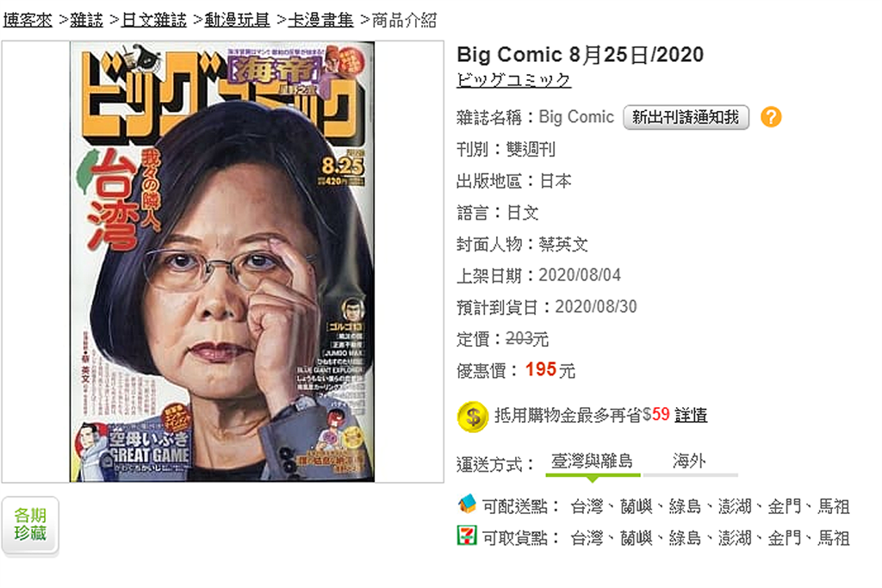Select the 臺灣與離島 shipping tab
The image size is (882, 588).
click(x=593, y=461)
